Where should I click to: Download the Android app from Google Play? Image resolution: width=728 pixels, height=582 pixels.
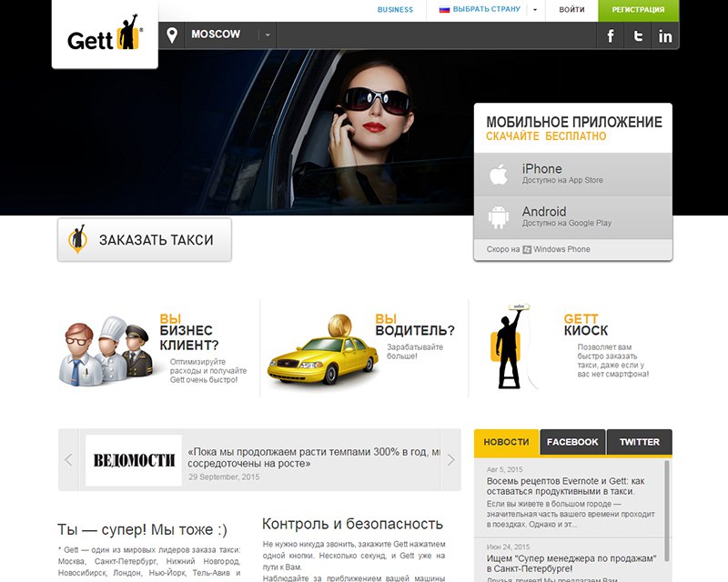pos(573,217)
